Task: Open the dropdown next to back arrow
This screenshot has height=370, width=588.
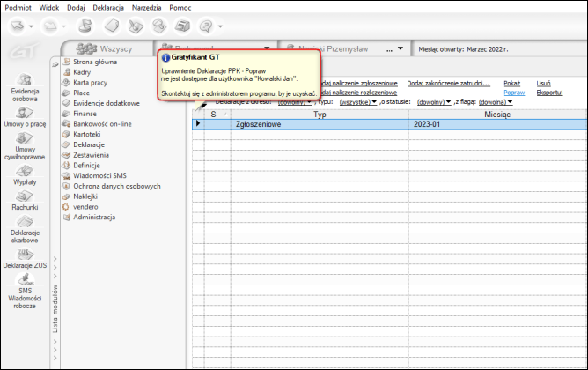Action: pyautogui.click(x=31, y=26)
